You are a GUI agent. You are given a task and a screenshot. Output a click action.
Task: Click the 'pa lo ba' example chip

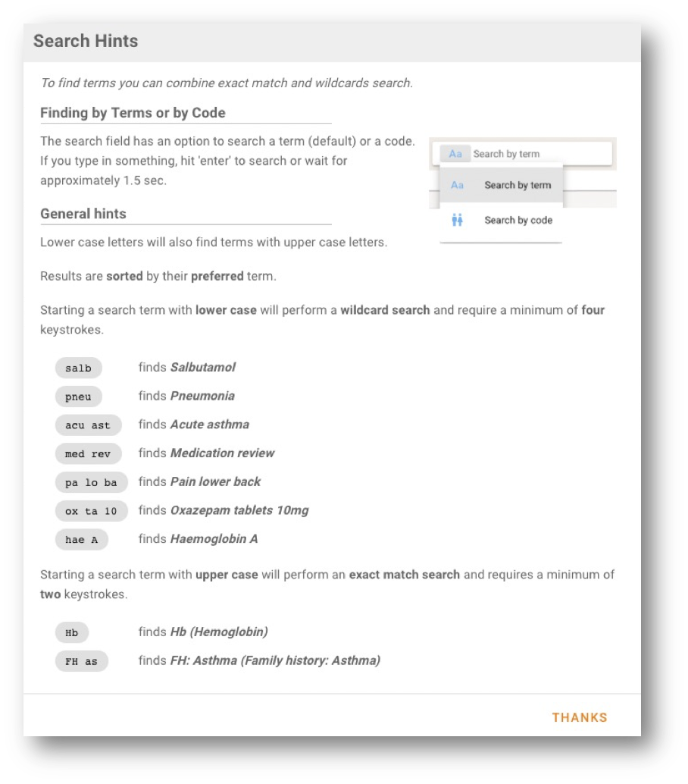pyautogui.click(x=91, y=482)
